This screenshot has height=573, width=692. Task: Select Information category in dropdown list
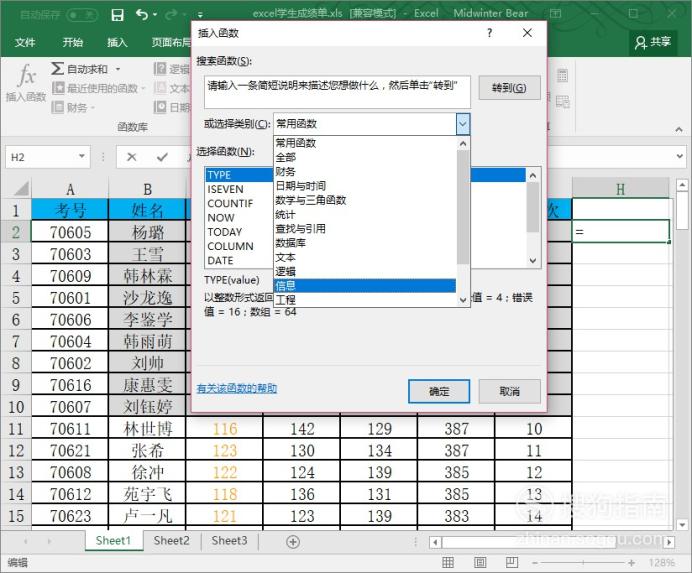pyautogui.click(x=365, y=286)
